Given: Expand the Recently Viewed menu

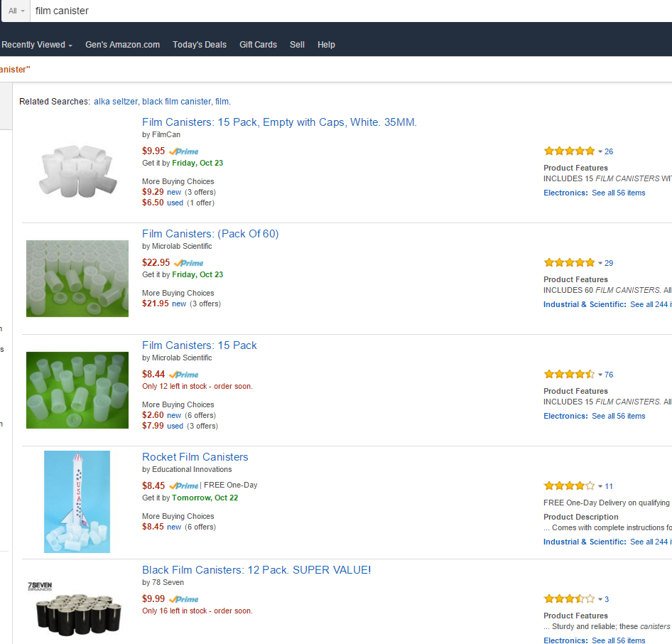Looking at the screenshot, I should pyautogui.click(x=37, y=45).
